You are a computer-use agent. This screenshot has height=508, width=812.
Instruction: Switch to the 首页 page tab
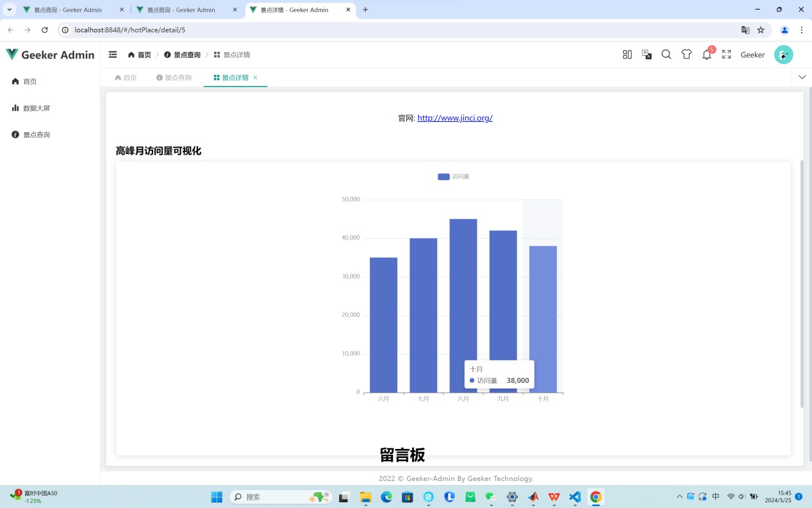(x=126, y=78)
